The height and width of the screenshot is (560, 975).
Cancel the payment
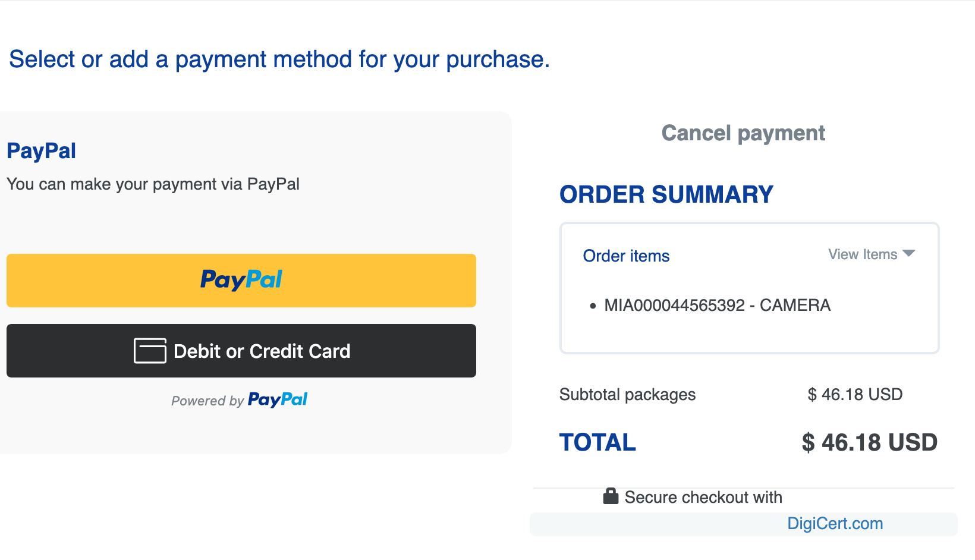[x=743, y=133]
